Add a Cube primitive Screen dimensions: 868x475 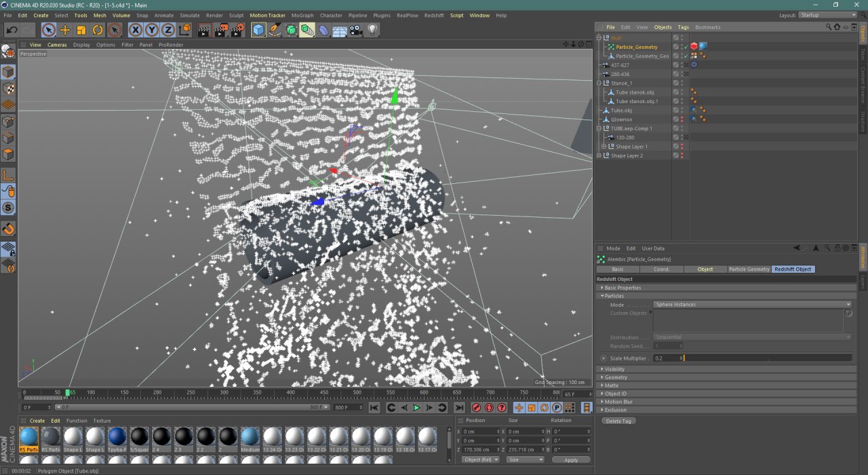pyautogui.click(x=258, y=30)
